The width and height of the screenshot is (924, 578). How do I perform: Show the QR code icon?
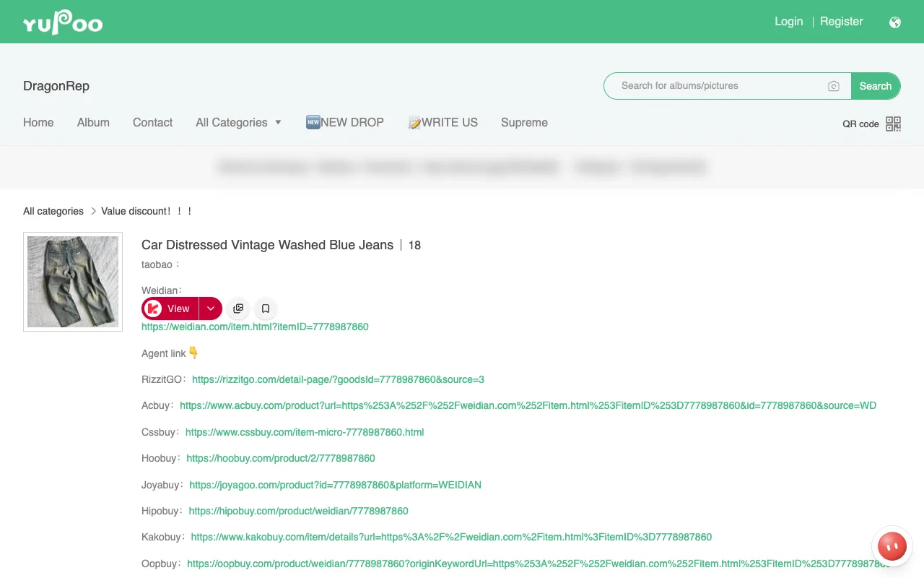click(894, 124)
